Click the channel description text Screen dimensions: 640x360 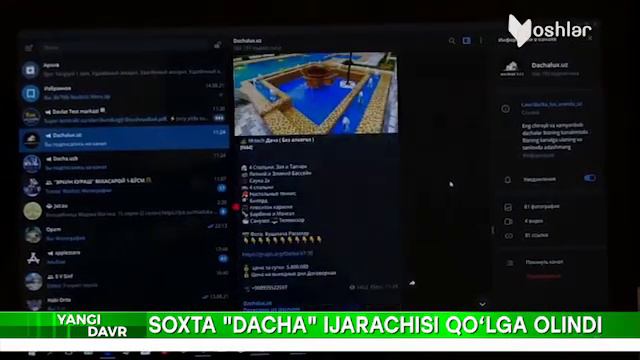tap(555, 136)
